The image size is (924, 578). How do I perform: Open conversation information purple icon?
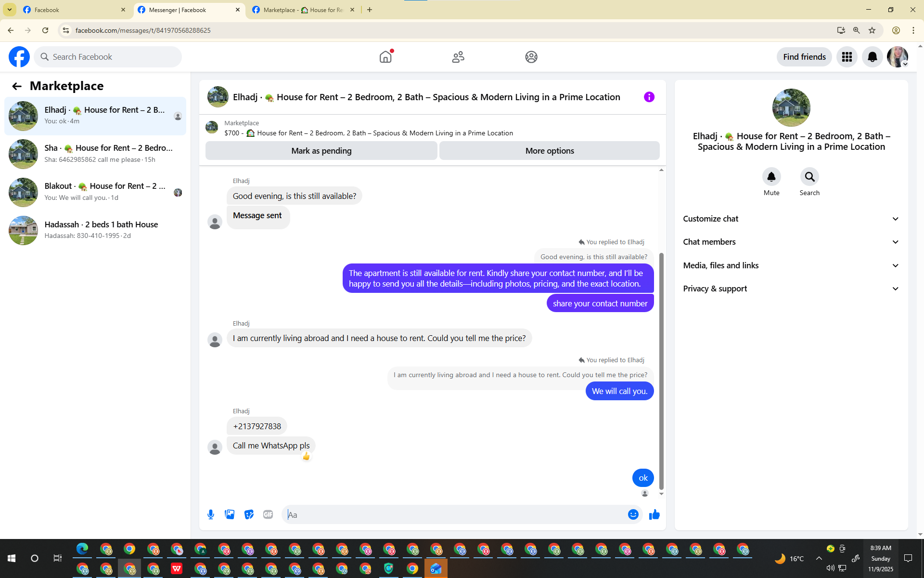pyautogui.click(x=649, y=97)
